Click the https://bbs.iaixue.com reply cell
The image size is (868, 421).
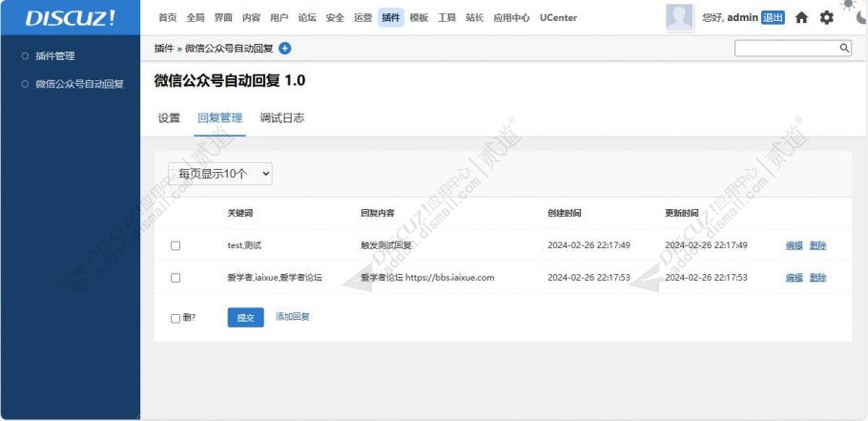click(x=427, y=278)
